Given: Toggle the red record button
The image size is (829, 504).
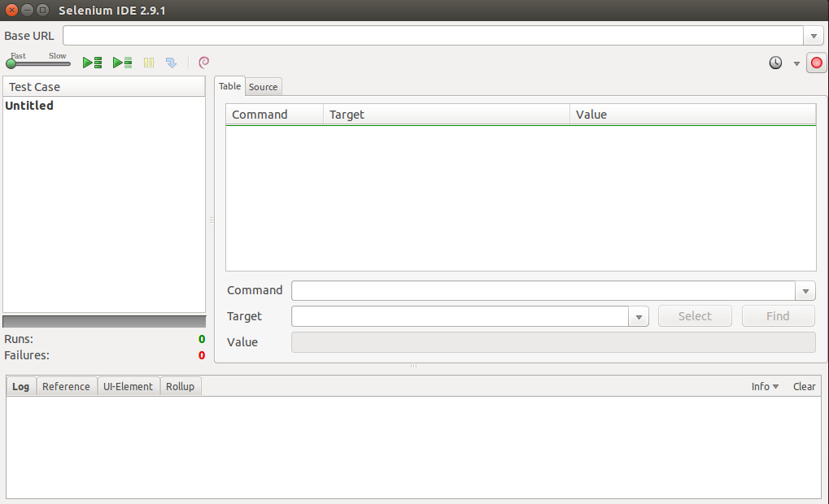Looking at the screenshot, I should pyautogui.click(x=816, y=63).
